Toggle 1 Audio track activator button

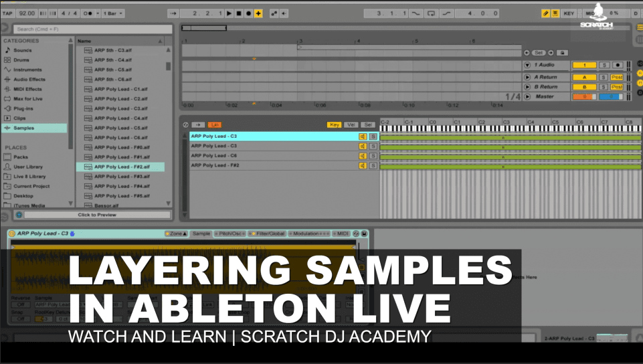[584, 65]
